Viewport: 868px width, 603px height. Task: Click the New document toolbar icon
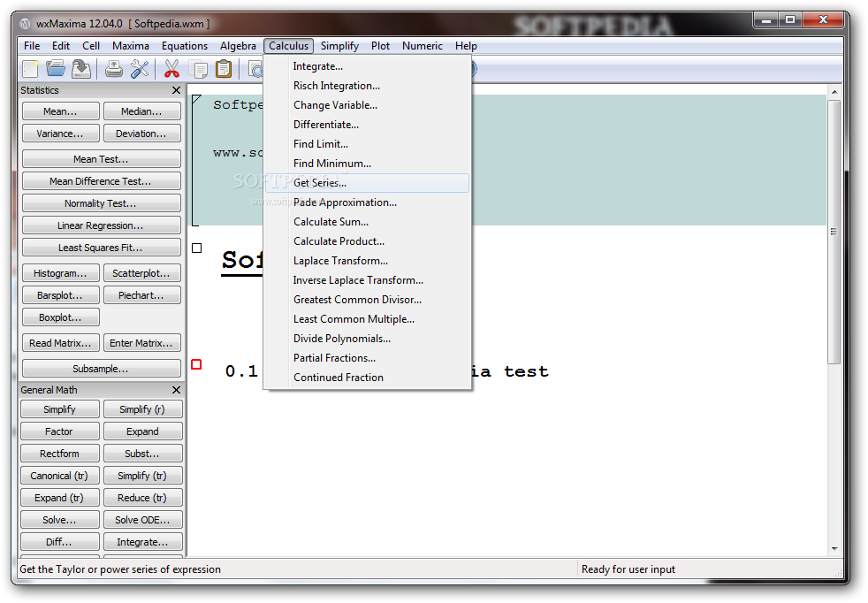(x=30, y=69)
